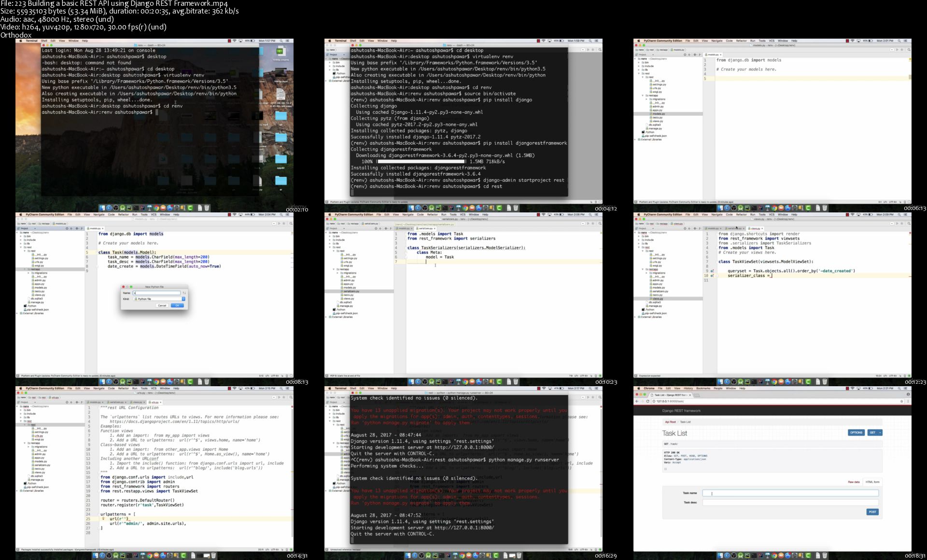The image size is (927, 560).
Task: Click the queryset line gutter icon on line 9
Action: (712, 271)
